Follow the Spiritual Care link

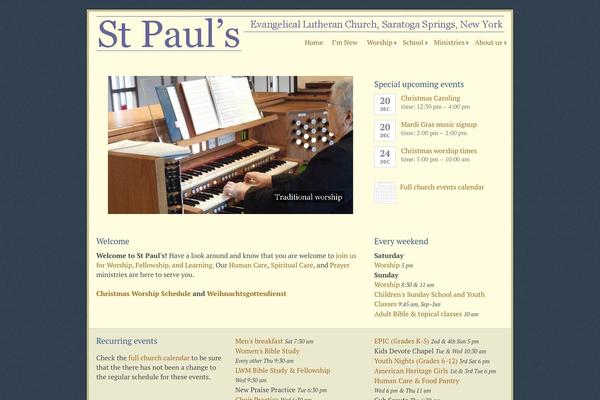(292, 265)
